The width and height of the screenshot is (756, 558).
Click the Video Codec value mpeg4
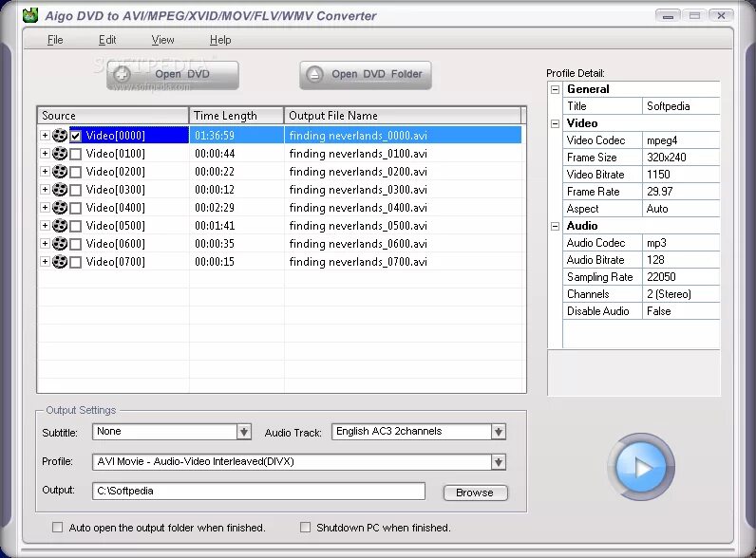681,140
